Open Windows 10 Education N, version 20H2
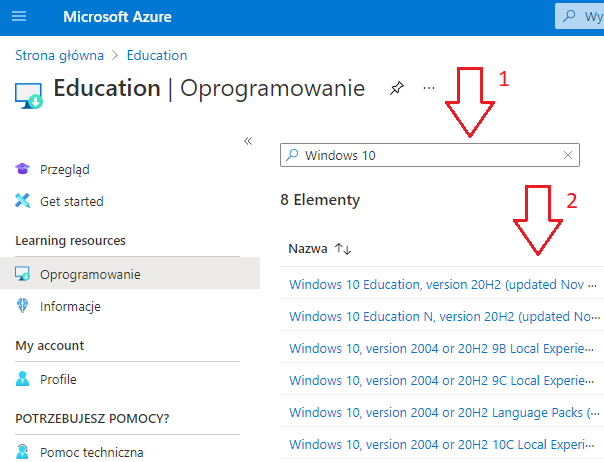This screenshot has height=462, width=604. click(x=438, y=316)
